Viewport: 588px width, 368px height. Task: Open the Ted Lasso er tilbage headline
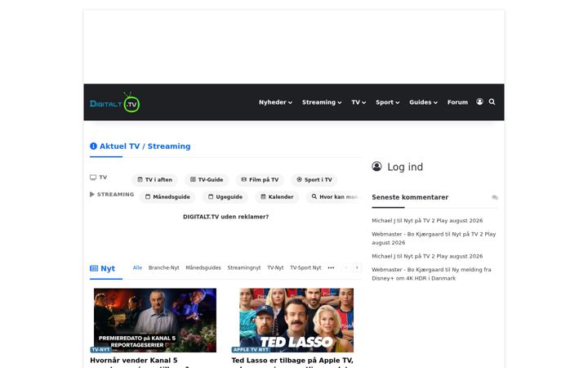tap(292, 362)
